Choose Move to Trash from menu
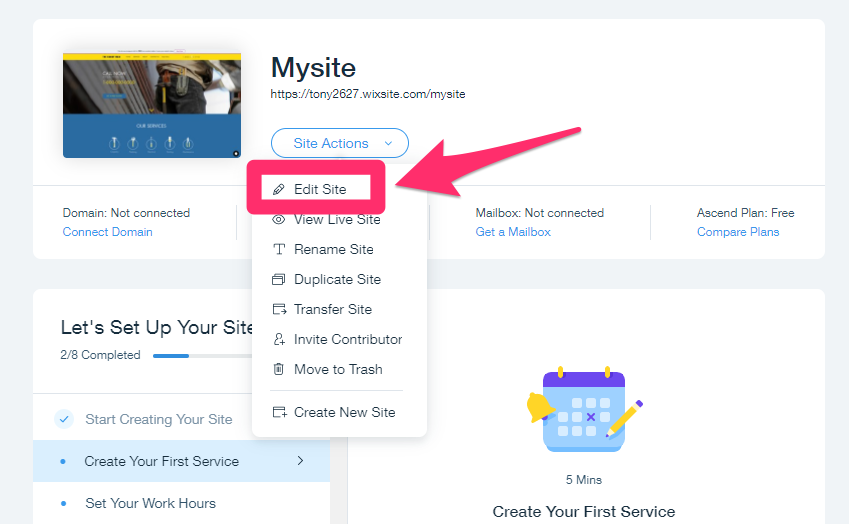The image size is (849, 524). point(339,369)
